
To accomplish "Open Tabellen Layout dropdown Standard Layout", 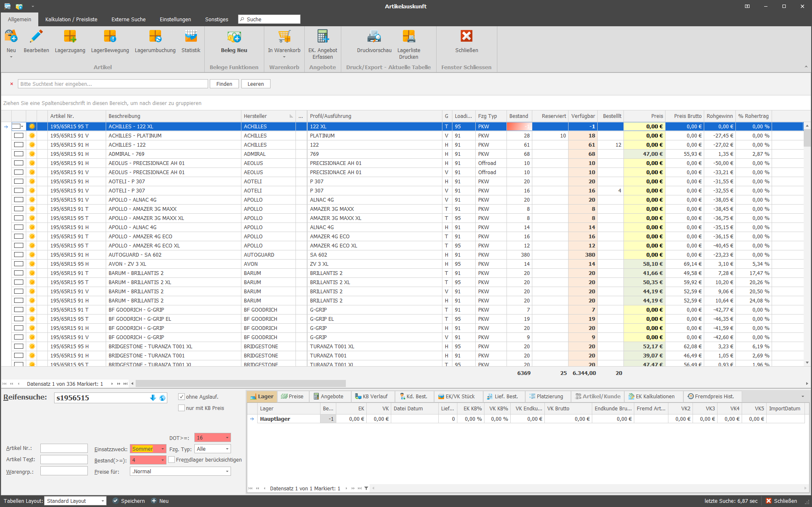I will click(x=103, y=501).
